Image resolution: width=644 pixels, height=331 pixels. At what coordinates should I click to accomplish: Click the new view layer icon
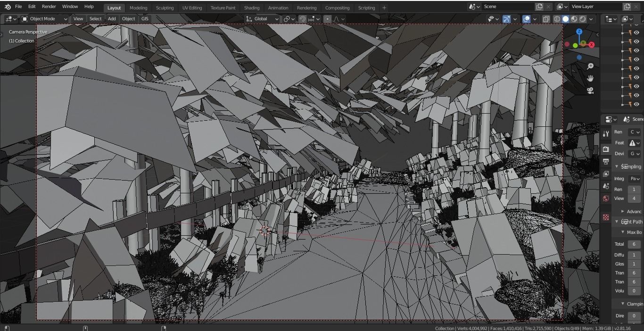coord(627,7)
